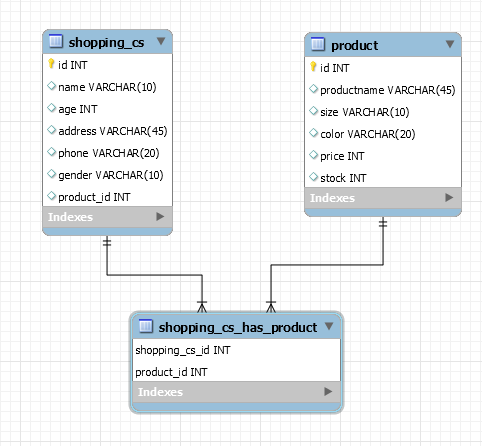The height and width of the screenshot is (446, 482).
Task: Select the color VARCHAR(20) column
Action: click(x=383, y=134)
